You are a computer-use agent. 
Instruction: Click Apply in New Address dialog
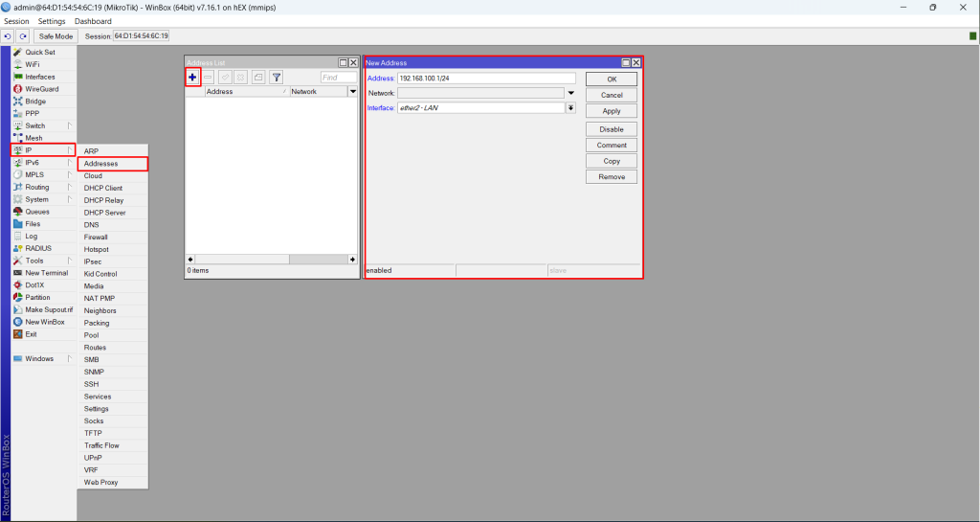[x=612, y=111]
